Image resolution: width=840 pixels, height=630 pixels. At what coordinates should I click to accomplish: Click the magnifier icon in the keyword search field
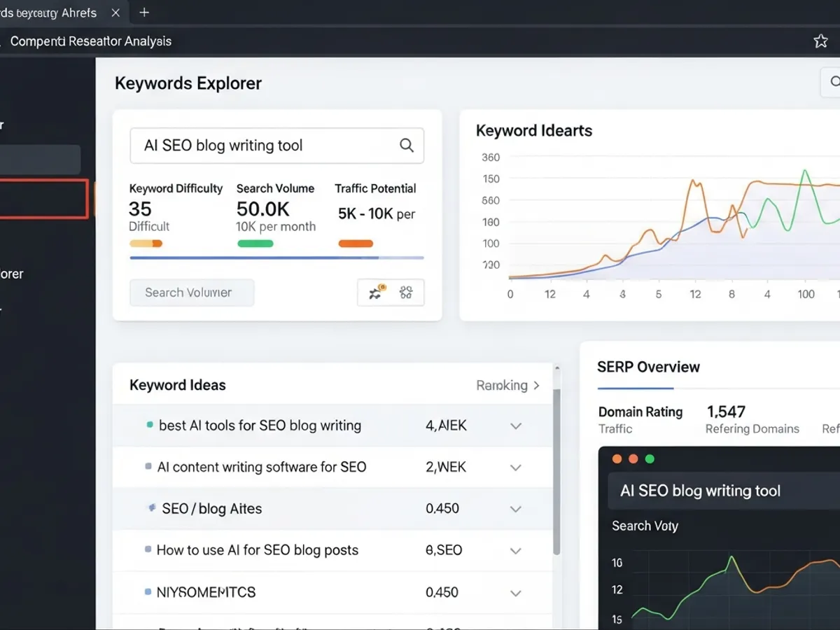[x=407, y=145]
